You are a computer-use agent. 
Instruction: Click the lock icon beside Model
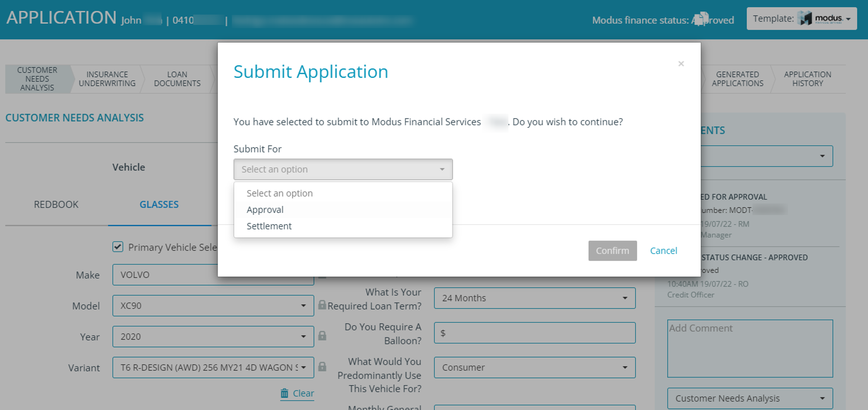(x=322, y=305)
